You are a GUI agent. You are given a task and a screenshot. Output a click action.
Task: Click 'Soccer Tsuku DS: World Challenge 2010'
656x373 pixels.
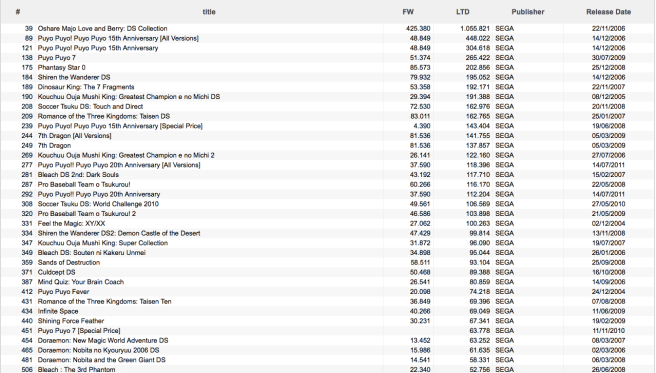pyautogui.click(x=98, y=204)
